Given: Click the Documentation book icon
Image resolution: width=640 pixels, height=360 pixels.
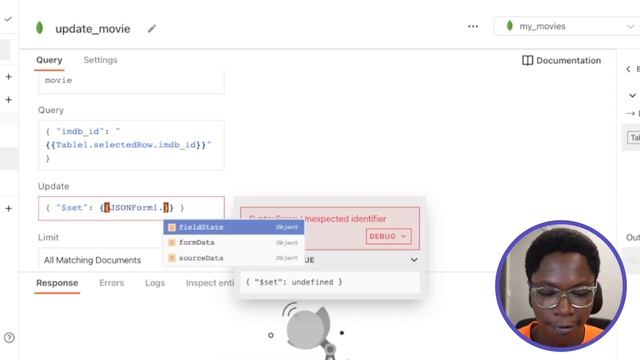Looking at the screenshot, I should (527, 60).
